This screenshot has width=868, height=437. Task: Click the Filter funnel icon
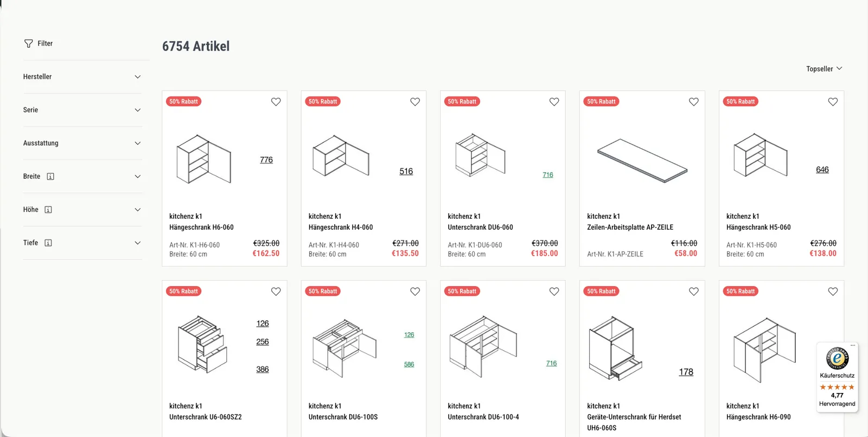coord(29,43)
